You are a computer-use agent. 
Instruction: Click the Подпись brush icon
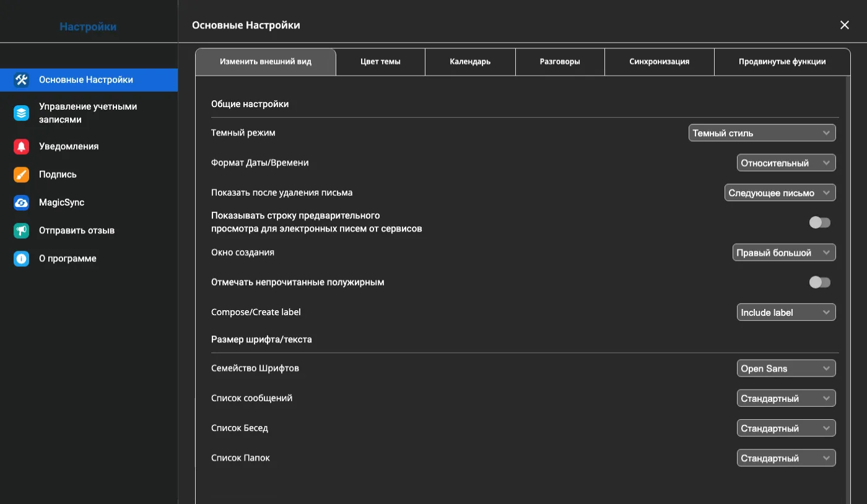click(x=22, y=175)
